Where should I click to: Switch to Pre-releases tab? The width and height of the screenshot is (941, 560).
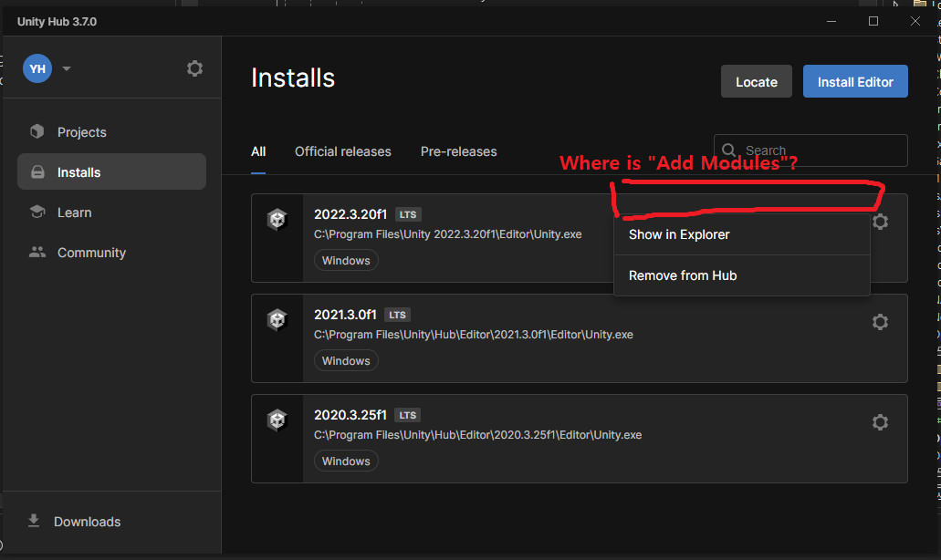tap(458, 151)
